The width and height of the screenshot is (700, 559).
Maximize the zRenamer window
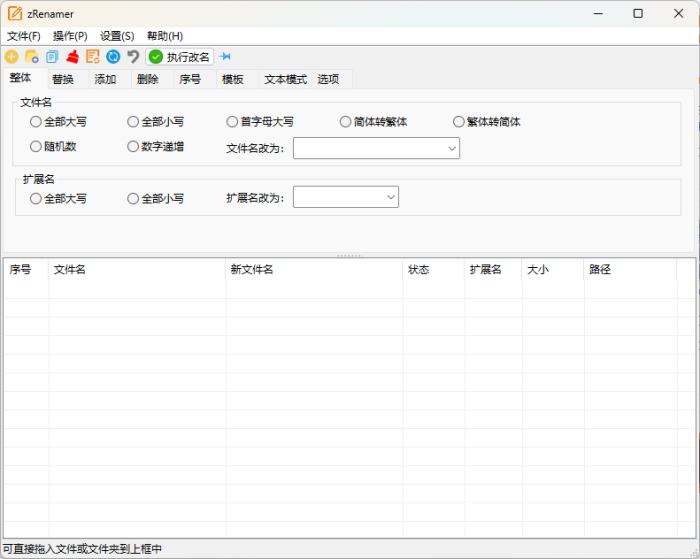click(638, 13)
